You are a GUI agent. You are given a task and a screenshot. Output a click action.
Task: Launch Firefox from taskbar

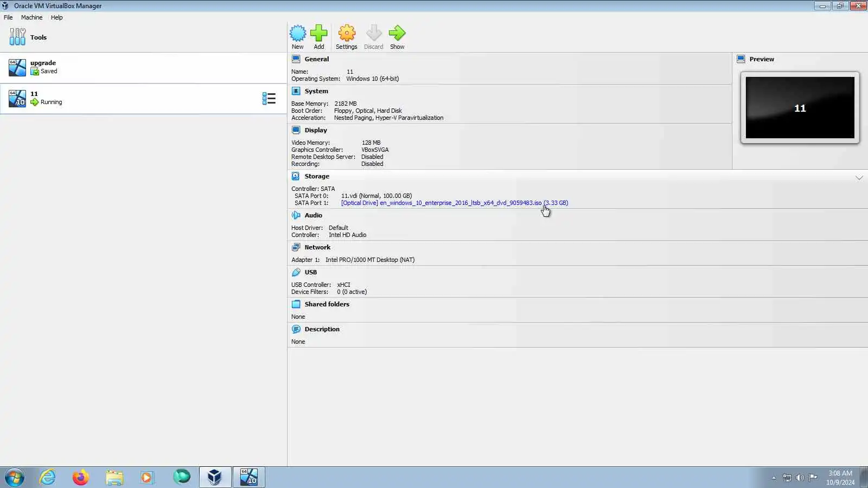81,477
